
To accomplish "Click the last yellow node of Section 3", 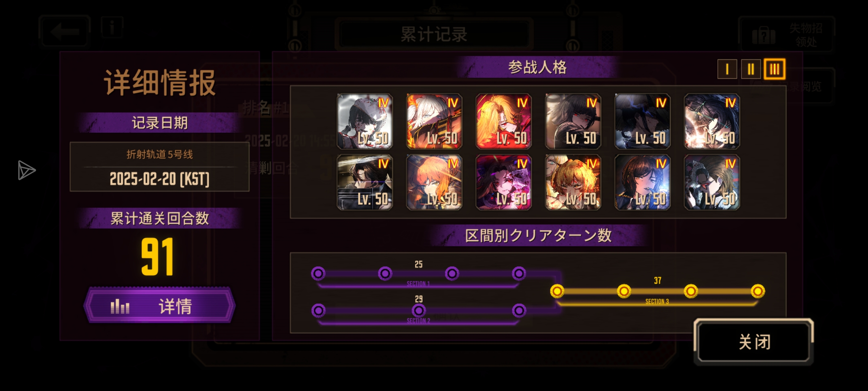I will tap(758, 291).
